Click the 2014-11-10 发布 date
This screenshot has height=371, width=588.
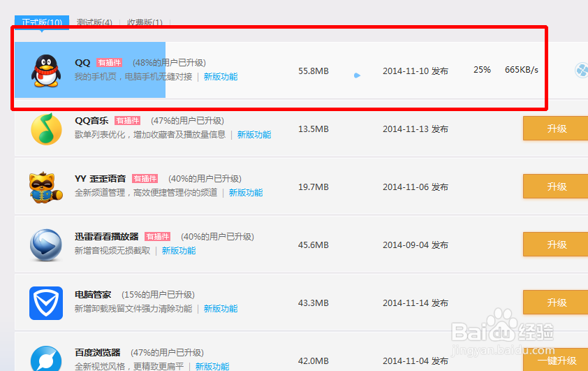[416, 71]
